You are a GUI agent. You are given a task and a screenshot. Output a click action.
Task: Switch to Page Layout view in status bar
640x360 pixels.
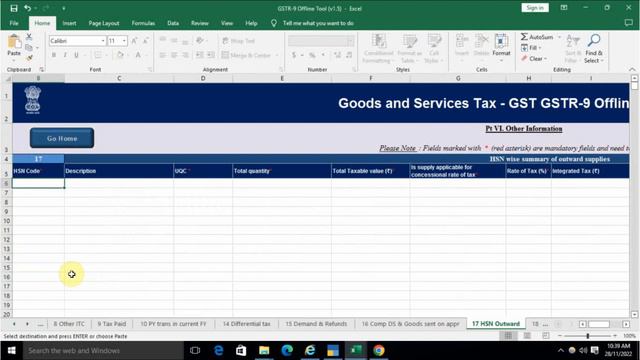tap(527, 336)
